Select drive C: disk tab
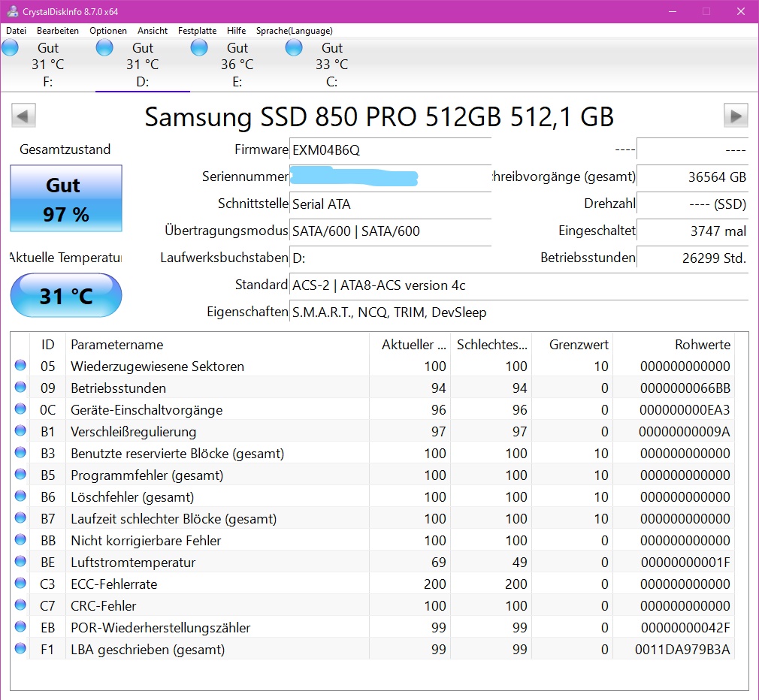This screenshot has width=759, height=700. click(x=331, y=65)
